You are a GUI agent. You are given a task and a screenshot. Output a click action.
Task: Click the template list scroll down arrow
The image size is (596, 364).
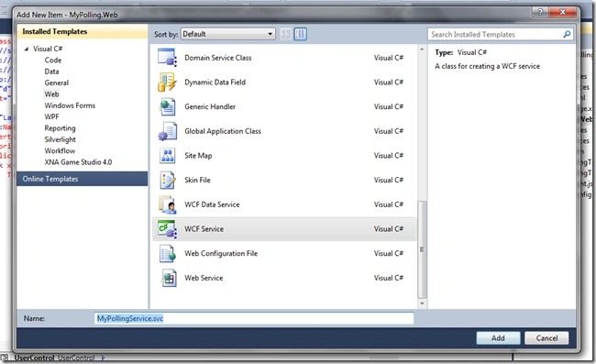click(422, 303)
